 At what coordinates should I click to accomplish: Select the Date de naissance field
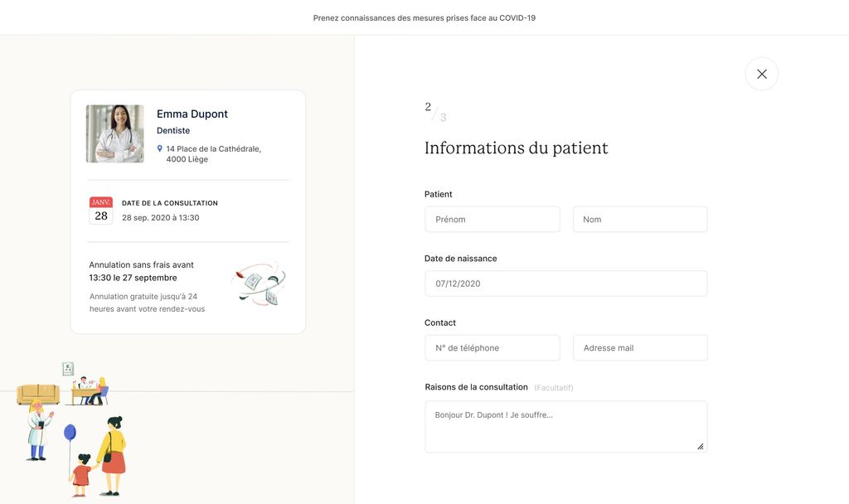565,283
